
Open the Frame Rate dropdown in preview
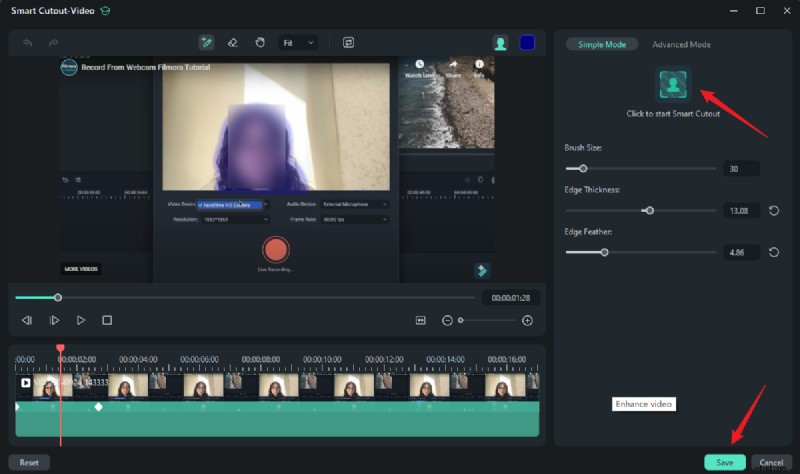(x=355, y=219)
